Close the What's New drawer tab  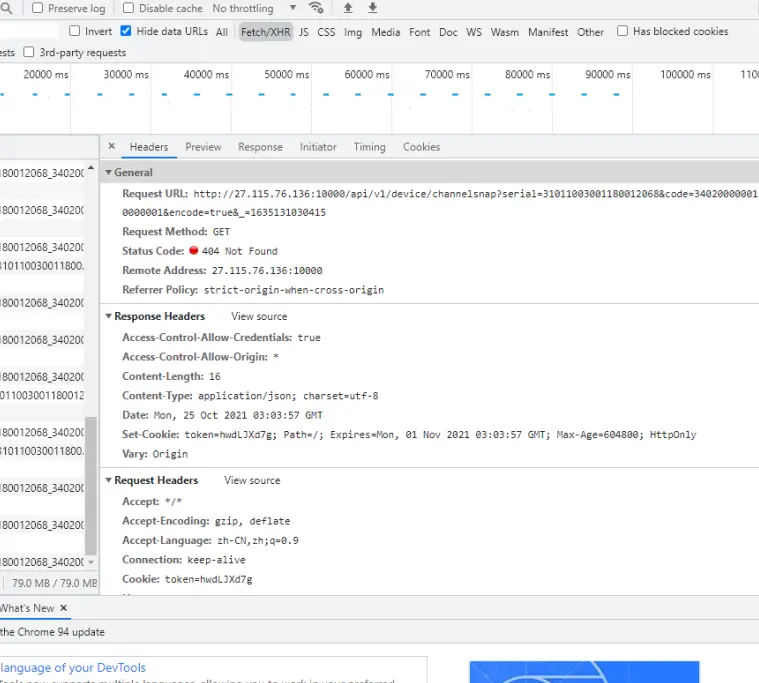click(x=64, y=608)
